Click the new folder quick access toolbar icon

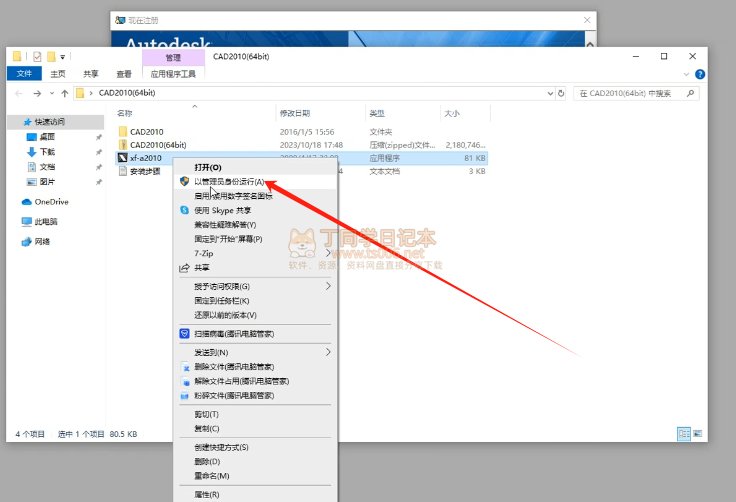(x=51, y=57)
